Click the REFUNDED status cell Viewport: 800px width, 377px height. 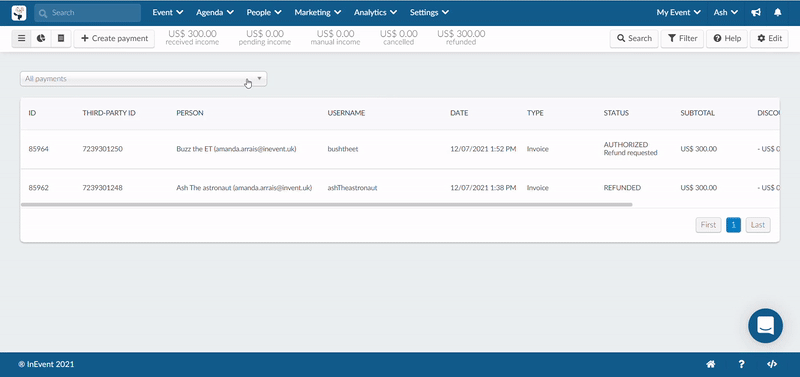(622, 188)
